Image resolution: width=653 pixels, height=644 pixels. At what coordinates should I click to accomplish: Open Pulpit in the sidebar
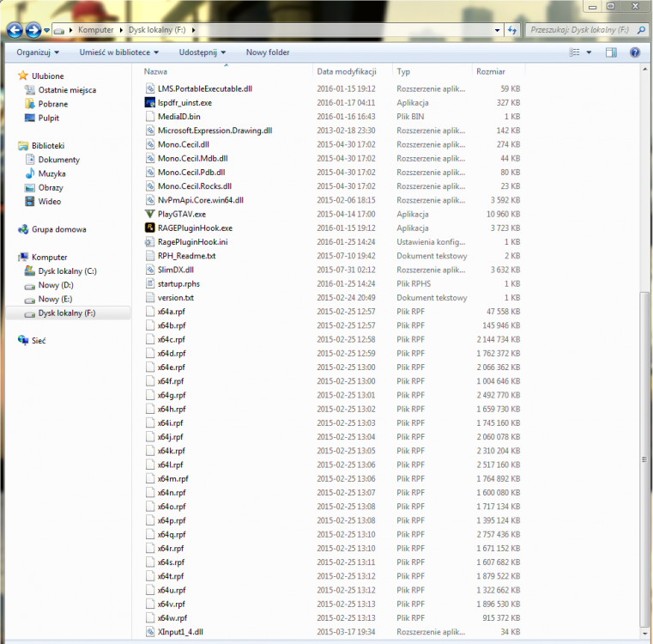(49, 118)
